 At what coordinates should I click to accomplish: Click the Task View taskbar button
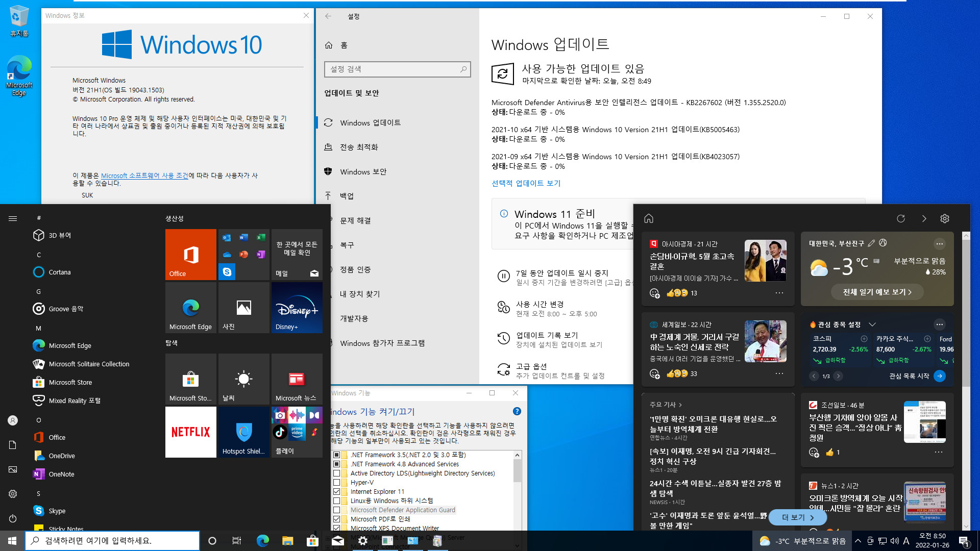click(x=237, y=541)
